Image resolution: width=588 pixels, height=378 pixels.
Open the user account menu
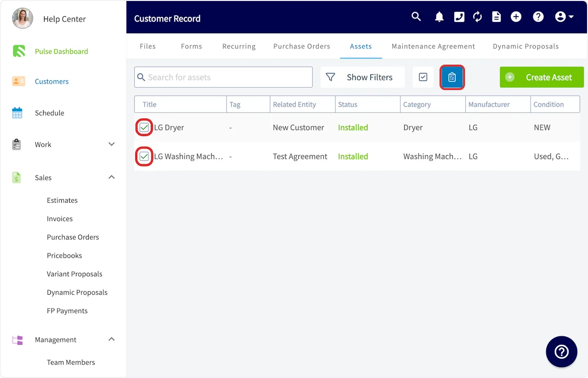(564, 17)
